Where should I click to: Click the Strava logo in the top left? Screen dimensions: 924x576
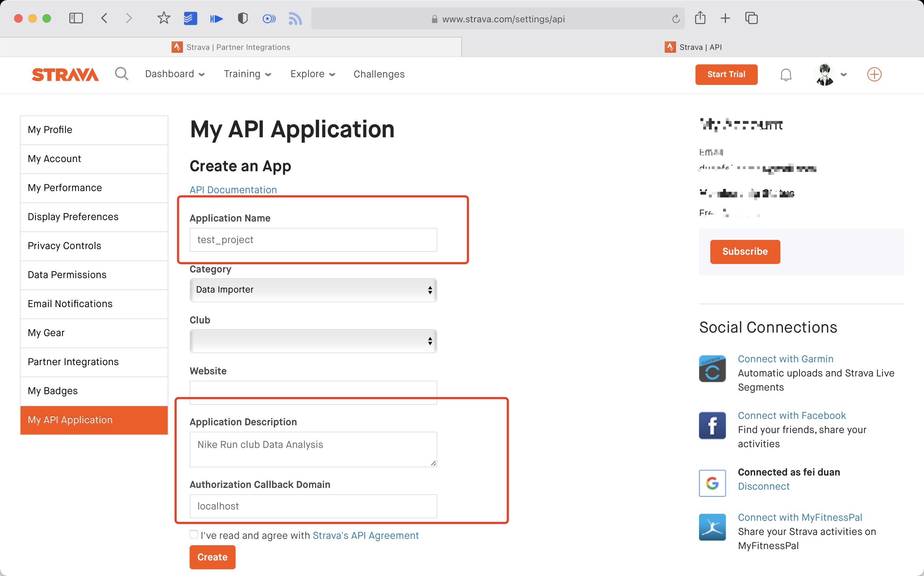[64, 74]
